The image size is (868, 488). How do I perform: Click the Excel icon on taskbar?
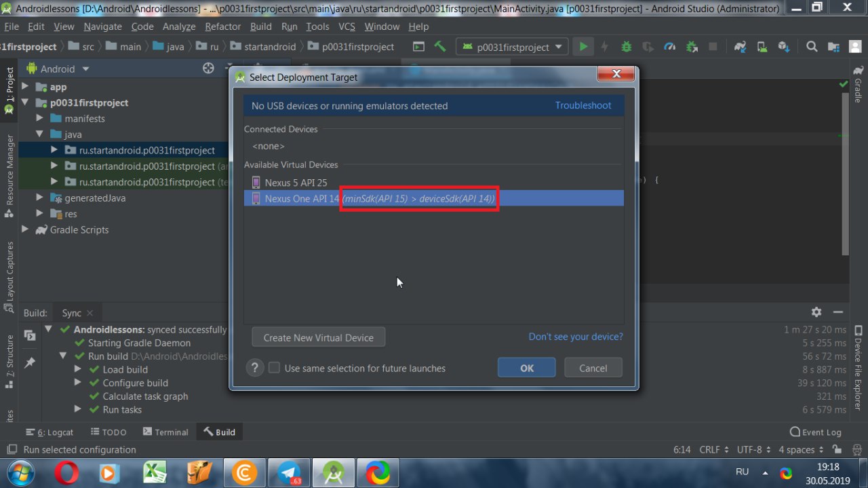click(156, 472)
